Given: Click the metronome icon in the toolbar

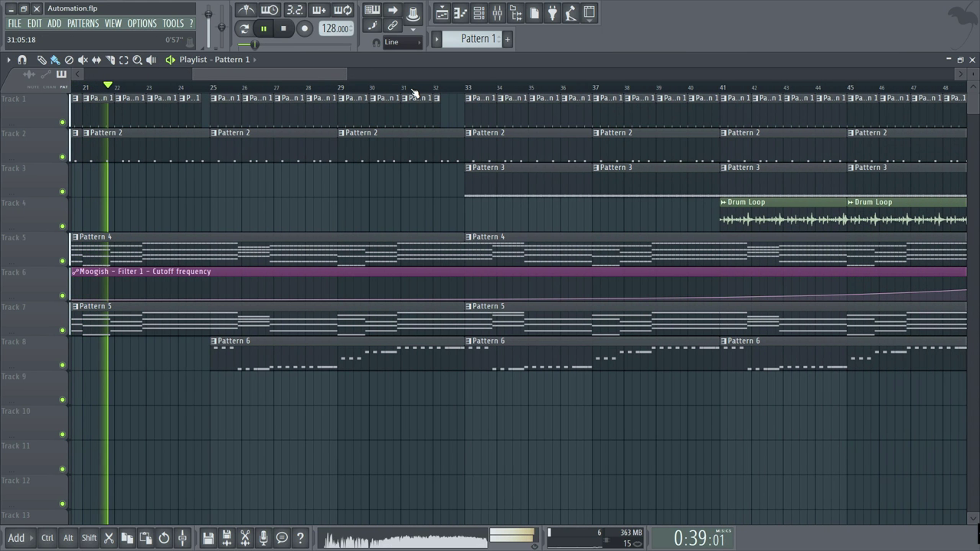Looking at the screenshot, I should click(x=247, y=11).
